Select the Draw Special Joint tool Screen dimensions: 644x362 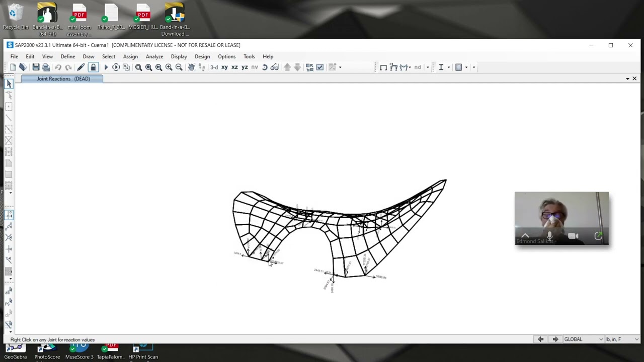[9, 107]
